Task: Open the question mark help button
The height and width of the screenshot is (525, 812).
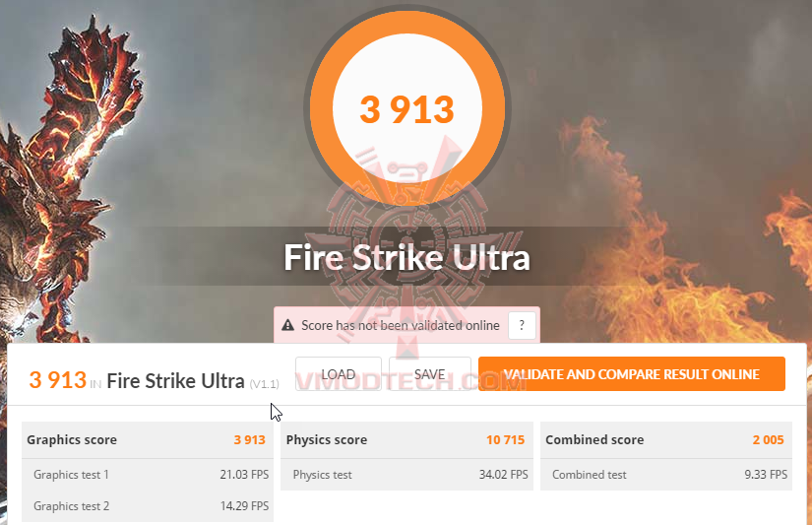Action: tap(522, 325)
